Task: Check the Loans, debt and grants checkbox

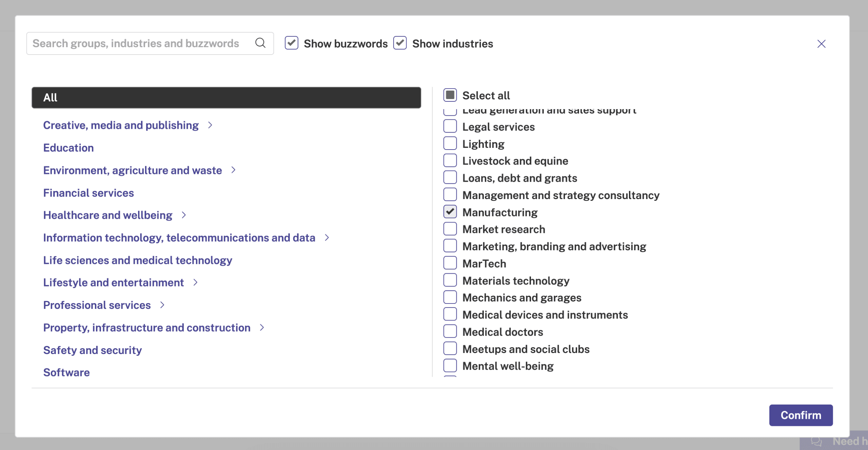Action: coord(450,178)
